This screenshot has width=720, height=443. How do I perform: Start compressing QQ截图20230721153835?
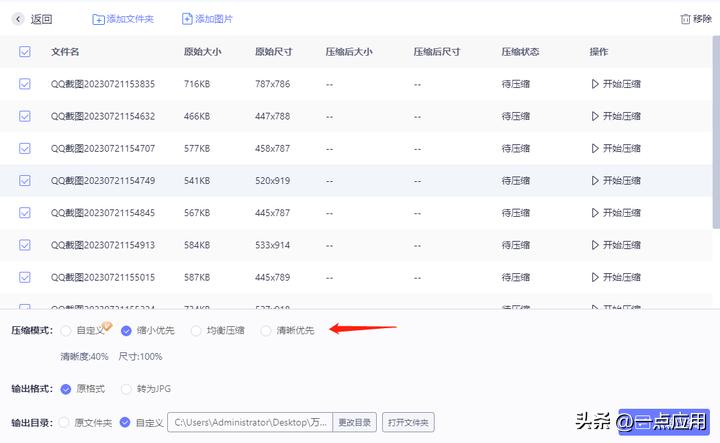tap(616, 84)
